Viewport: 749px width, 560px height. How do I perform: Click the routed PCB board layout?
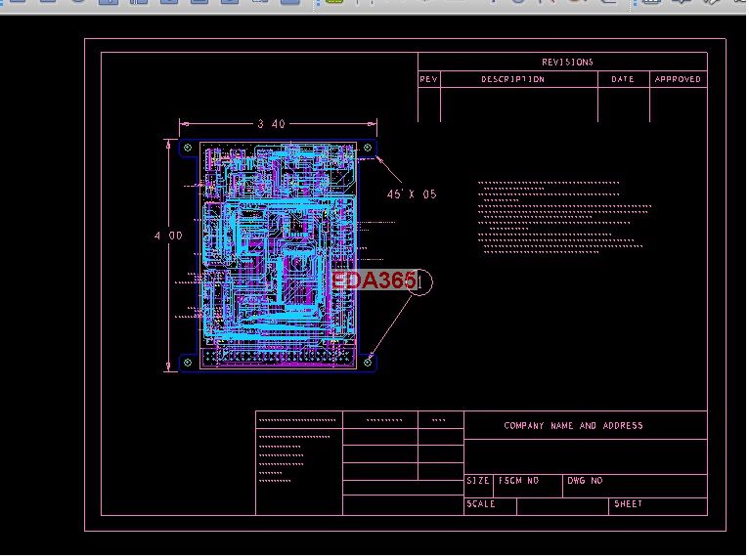(x=278, y=255)
